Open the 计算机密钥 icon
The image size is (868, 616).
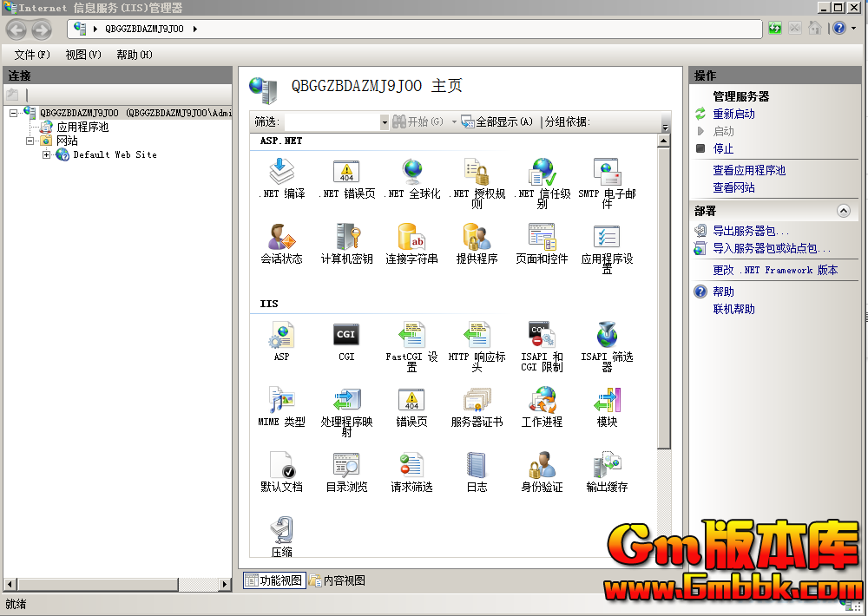tap(346, 238)
